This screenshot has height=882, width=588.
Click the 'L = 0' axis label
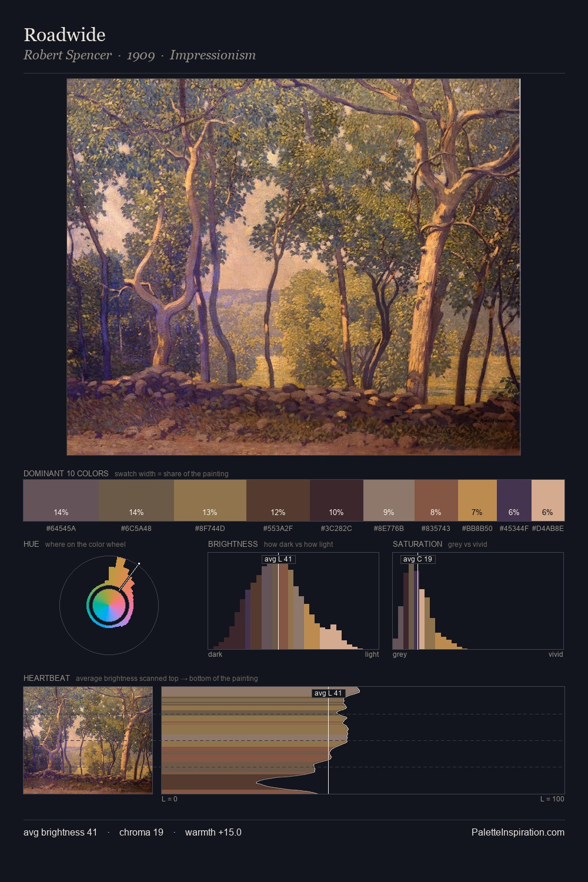tap(169, 799)
